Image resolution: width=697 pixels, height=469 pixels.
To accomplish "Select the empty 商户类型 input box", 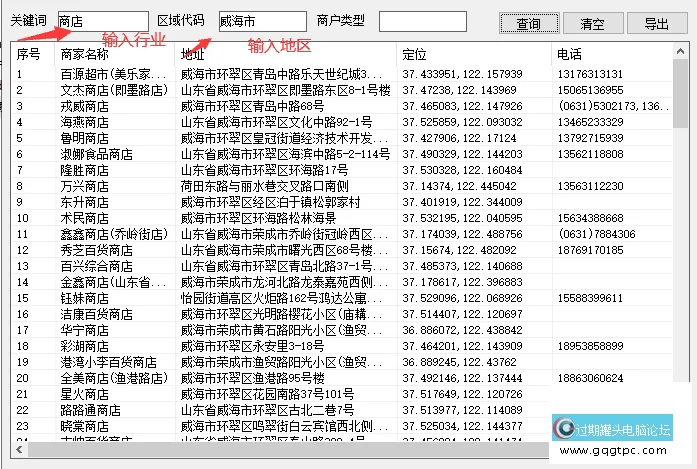I will (422, 21).
